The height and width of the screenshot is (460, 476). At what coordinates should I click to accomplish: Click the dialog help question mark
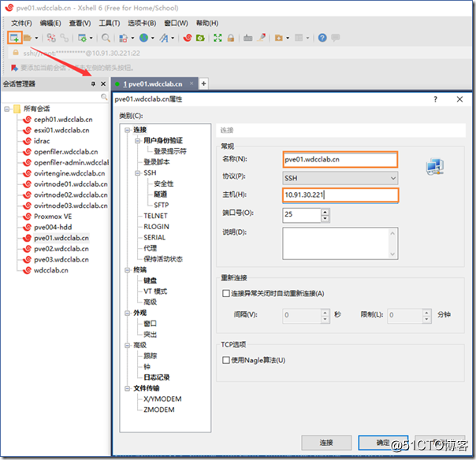(435, 99)
